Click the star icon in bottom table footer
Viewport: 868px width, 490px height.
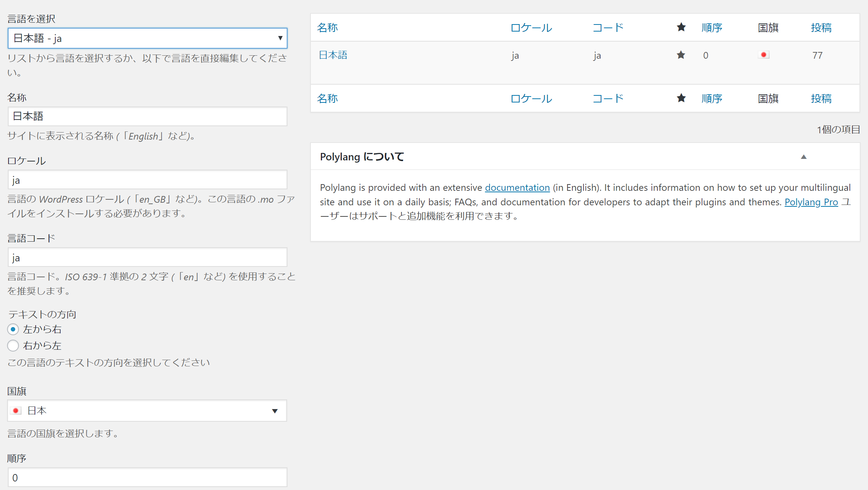click(x=681, y=98)
